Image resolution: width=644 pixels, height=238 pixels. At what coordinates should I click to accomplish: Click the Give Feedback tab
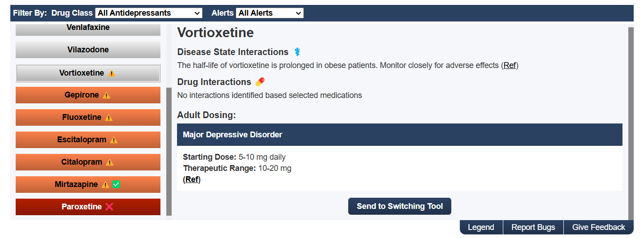click(x=598, y=227)
